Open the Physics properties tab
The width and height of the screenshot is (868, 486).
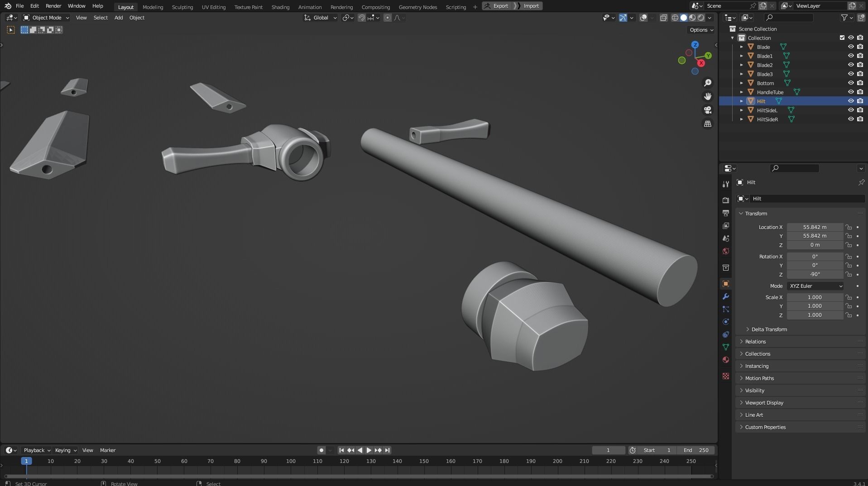pos(726,322)
